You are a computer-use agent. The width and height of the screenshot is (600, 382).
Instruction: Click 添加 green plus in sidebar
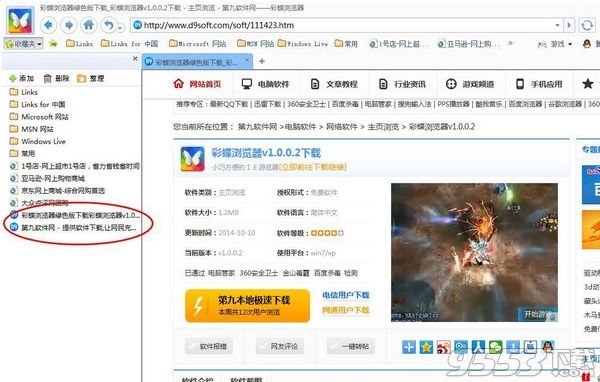21,78
